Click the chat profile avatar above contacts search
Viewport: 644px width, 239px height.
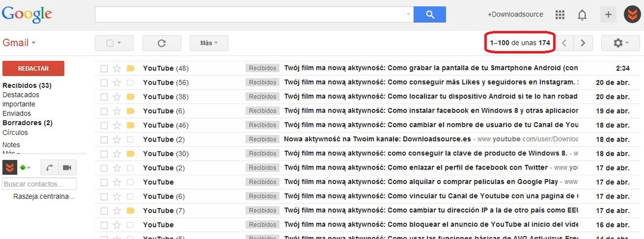pos(9,168)
